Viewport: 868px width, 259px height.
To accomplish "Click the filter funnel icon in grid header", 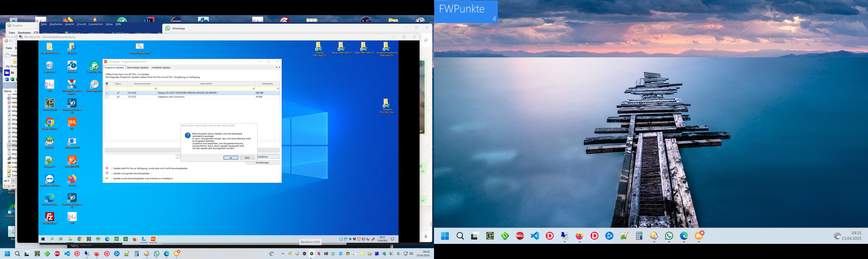I will point(107,84).
